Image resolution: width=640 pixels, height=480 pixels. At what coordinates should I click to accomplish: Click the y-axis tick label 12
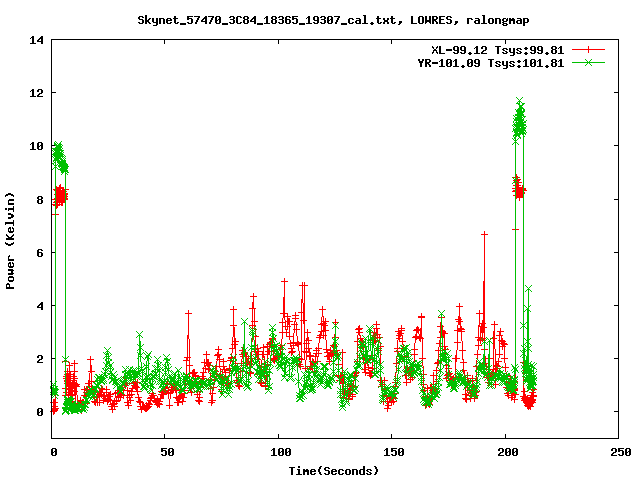[36, 93]
